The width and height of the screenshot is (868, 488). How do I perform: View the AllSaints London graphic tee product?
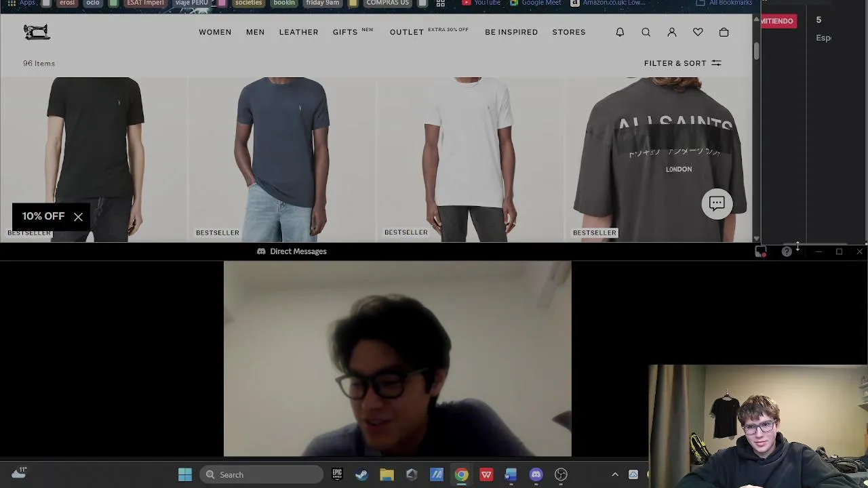pos(658,159)
